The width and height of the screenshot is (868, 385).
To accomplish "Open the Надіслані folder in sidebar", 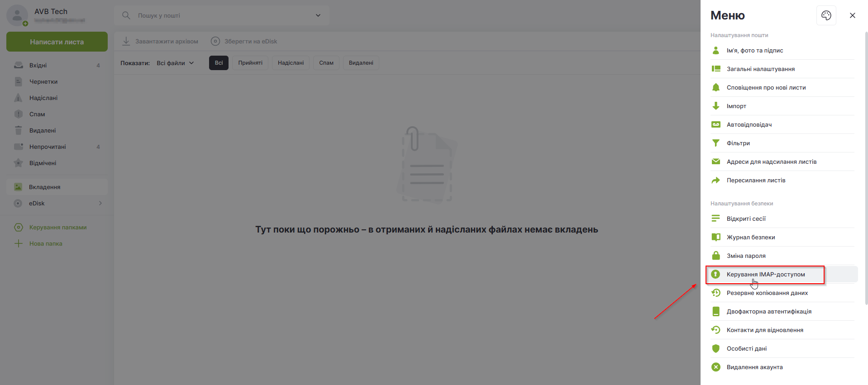I will tap(57, 98).
